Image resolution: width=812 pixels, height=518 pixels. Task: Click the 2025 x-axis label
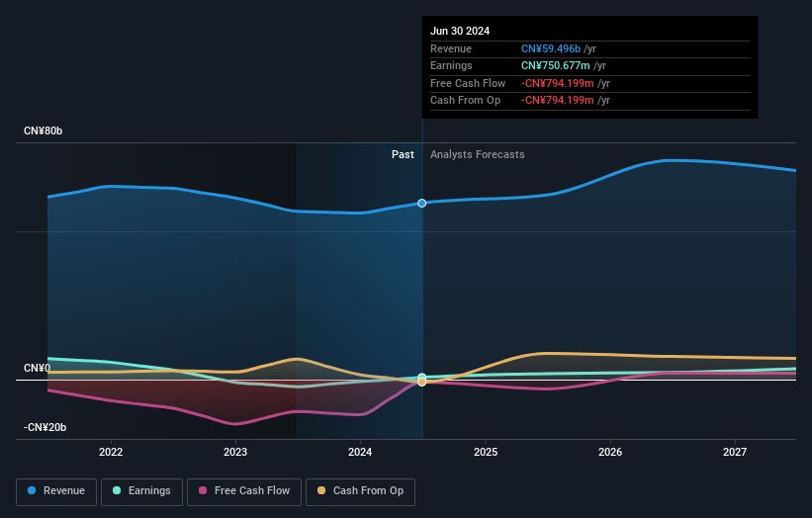point(486,453)
